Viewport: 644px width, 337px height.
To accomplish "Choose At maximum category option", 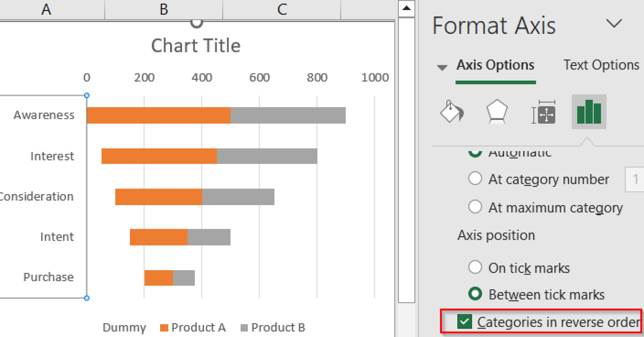I will coord(475,207).
